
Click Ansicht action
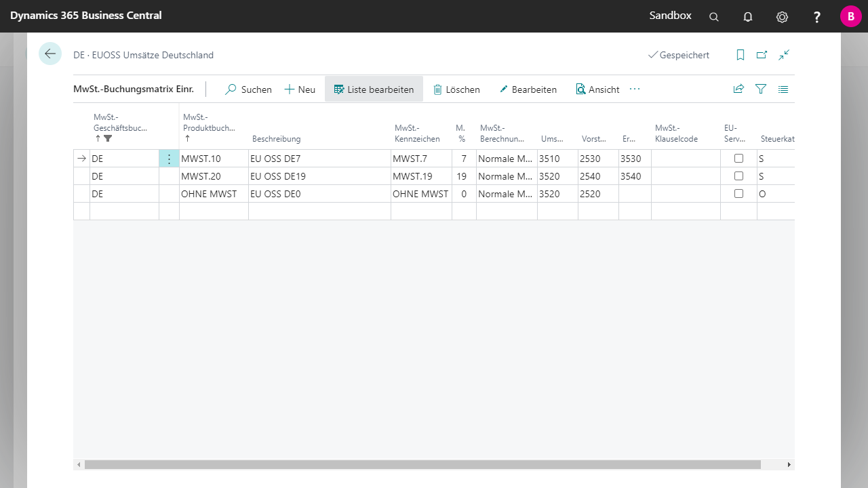[597, 89]
